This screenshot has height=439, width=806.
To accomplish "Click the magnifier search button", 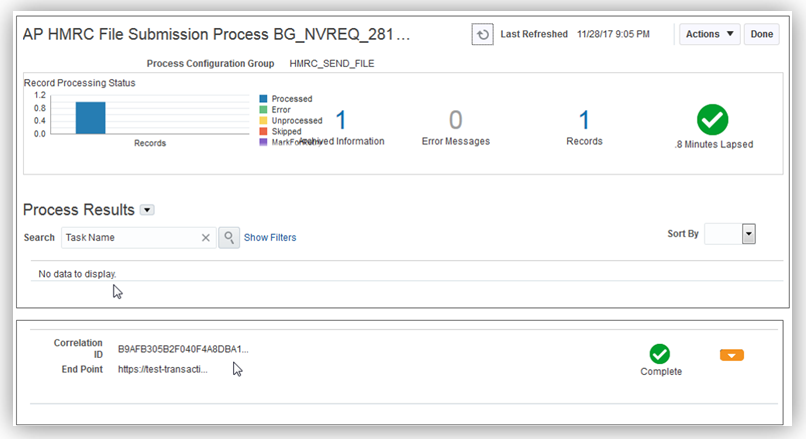I will pyautogui.click(x=229, y=237).
